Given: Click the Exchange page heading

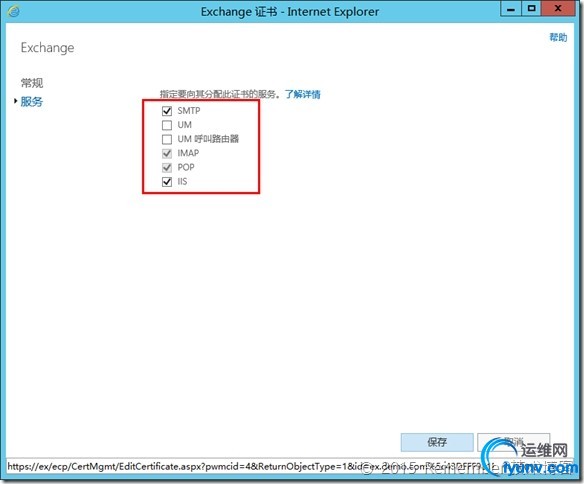Looking at the screenshot, I should coord(47,48).
